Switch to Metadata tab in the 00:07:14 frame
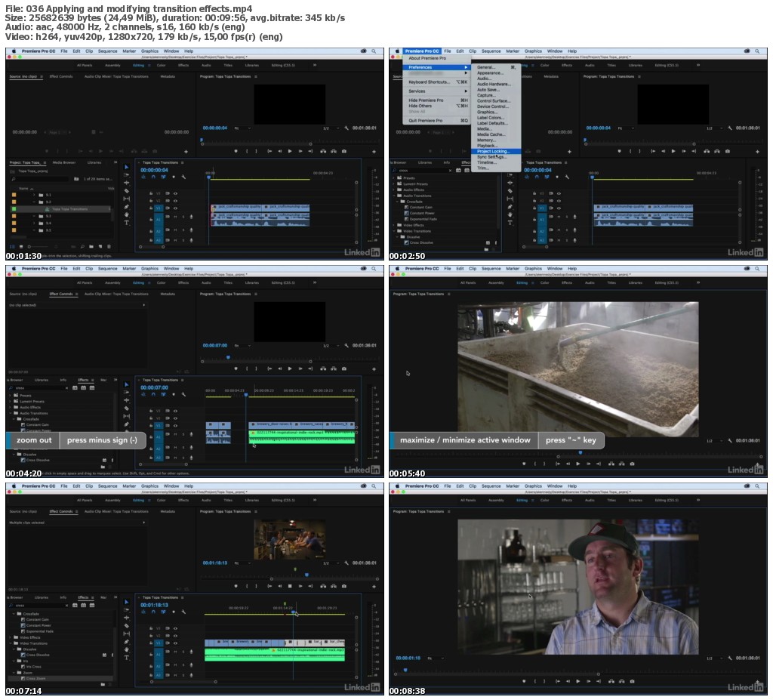This screenshot has height=700, width=773. [168, 511]
